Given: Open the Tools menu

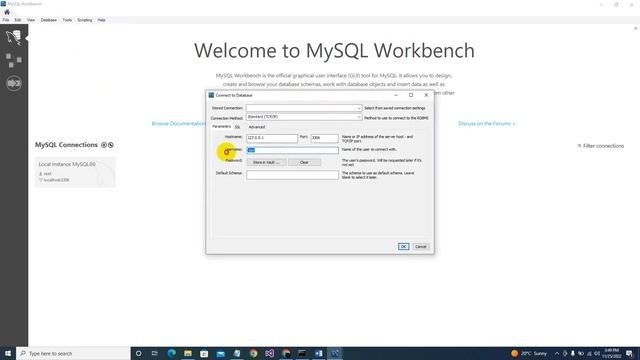Looking at the screenshot, I should click(67, 20).
